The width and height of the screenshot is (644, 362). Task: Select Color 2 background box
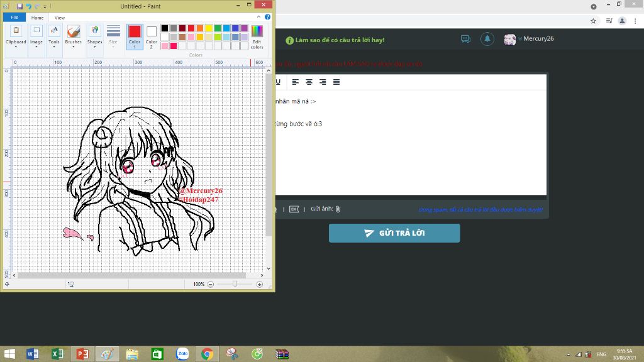pyautogui.click(x=151, y=37)
